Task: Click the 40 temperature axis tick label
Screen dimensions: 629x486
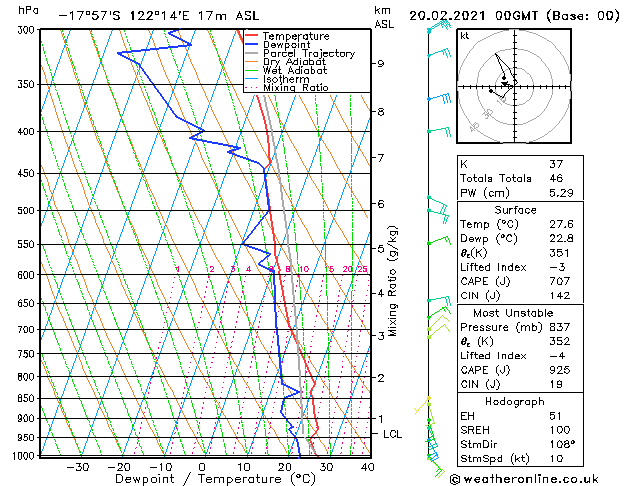Action: [x=367, y=467]
